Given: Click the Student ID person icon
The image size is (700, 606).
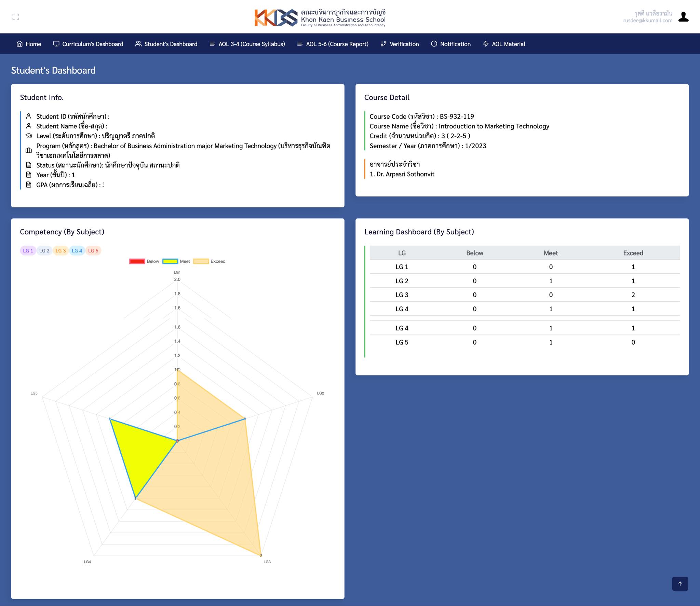Looking at the screenshot, I should 29,116.
